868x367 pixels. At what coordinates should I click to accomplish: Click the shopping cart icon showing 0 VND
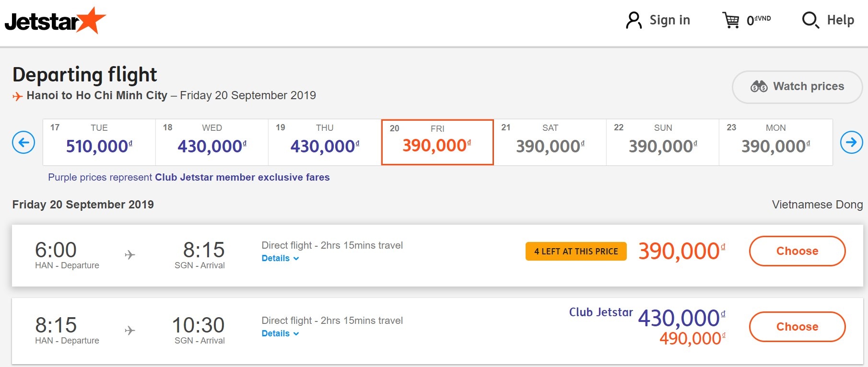pyautogui.click(x=731, y=20)
